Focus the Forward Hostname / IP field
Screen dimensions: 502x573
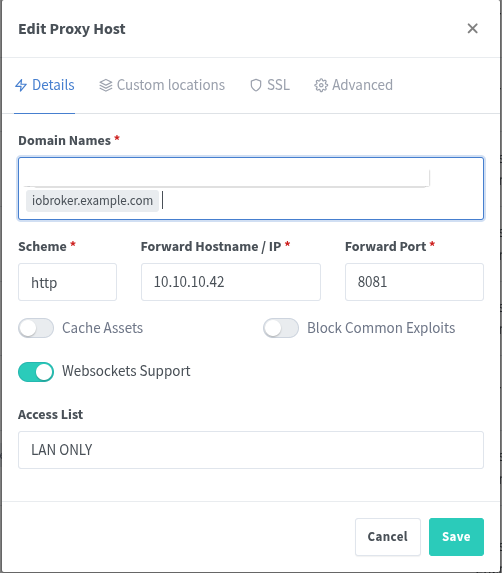coord(231,282)
